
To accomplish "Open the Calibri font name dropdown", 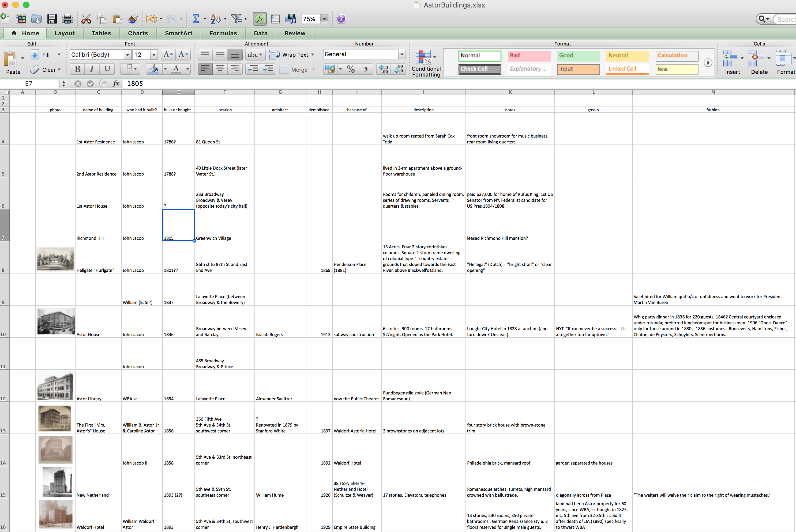I will [128, 55].
